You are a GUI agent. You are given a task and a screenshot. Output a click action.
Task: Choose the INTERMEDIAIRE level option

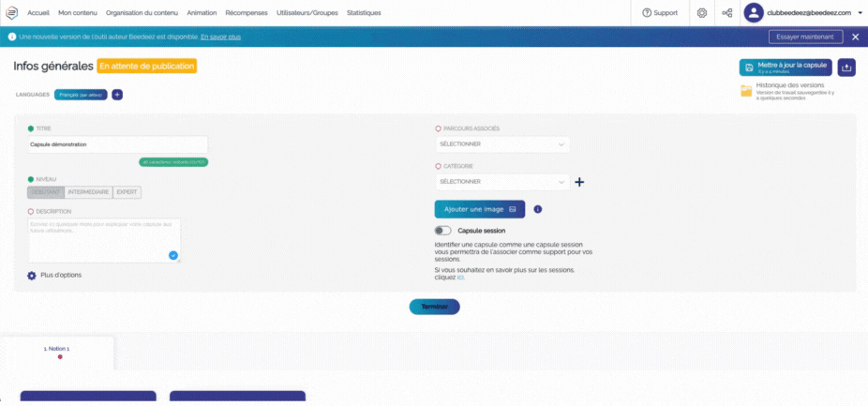[88, 192]
